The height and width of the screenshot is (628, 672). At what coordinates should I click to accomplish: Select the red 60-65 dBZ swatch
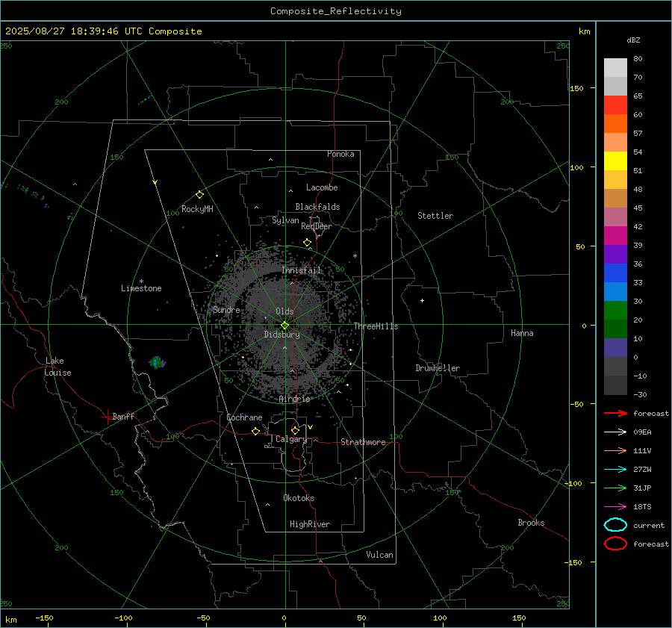click(x=615, y=105)
